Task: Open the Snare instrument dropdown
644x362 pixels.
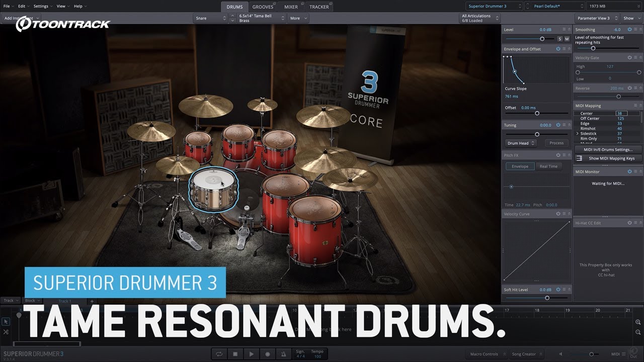Action: tap(210, 18)
